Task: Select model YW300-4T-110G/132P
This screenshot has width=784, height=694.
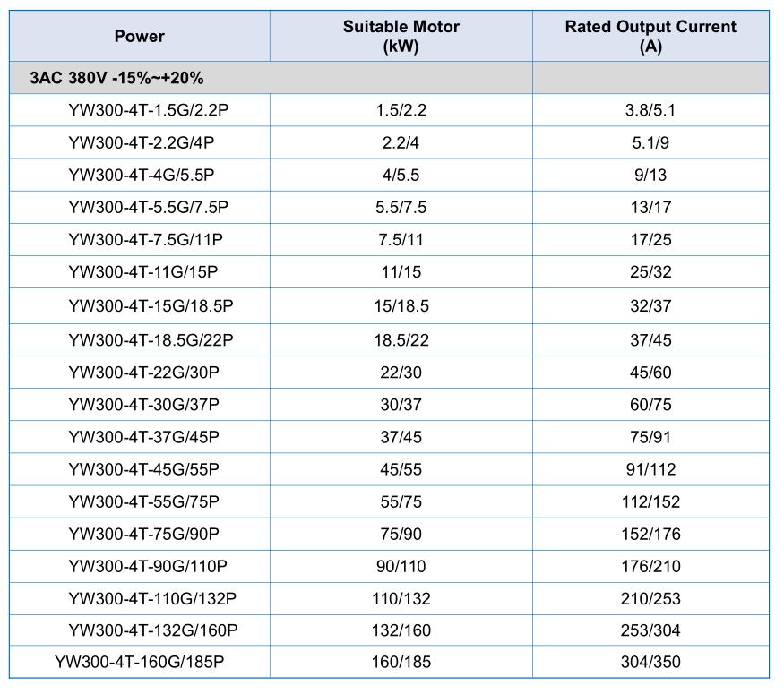Action: point(152,598)
